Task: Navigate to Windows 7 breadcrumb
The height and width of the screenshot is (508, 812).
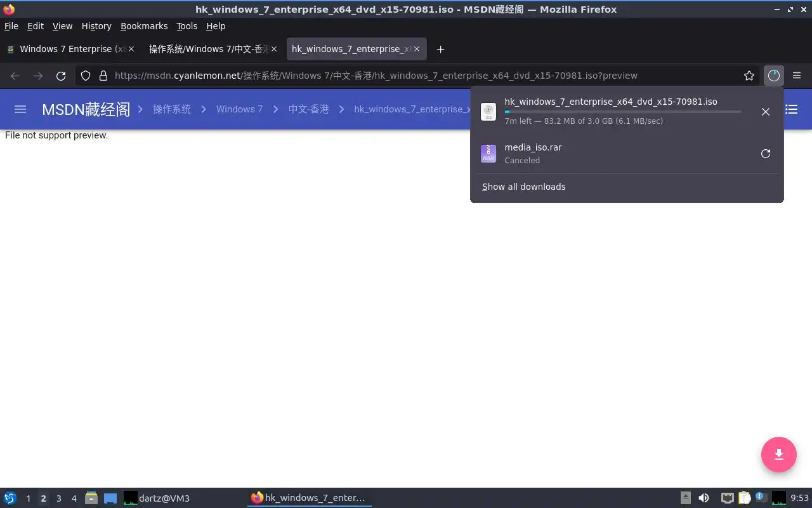Action: coord(239,109)
